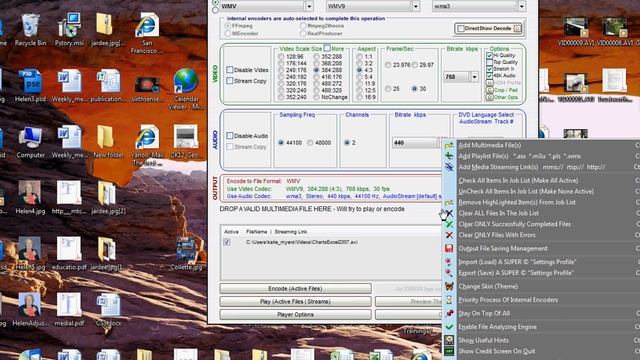Click the hourglass Priority Process icon
The image size is (640, 360).
(x=449, y=300)
